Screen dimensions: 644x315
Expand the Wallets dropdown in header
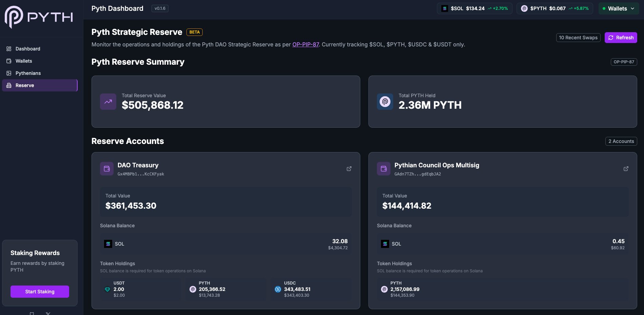pos(619,8)
